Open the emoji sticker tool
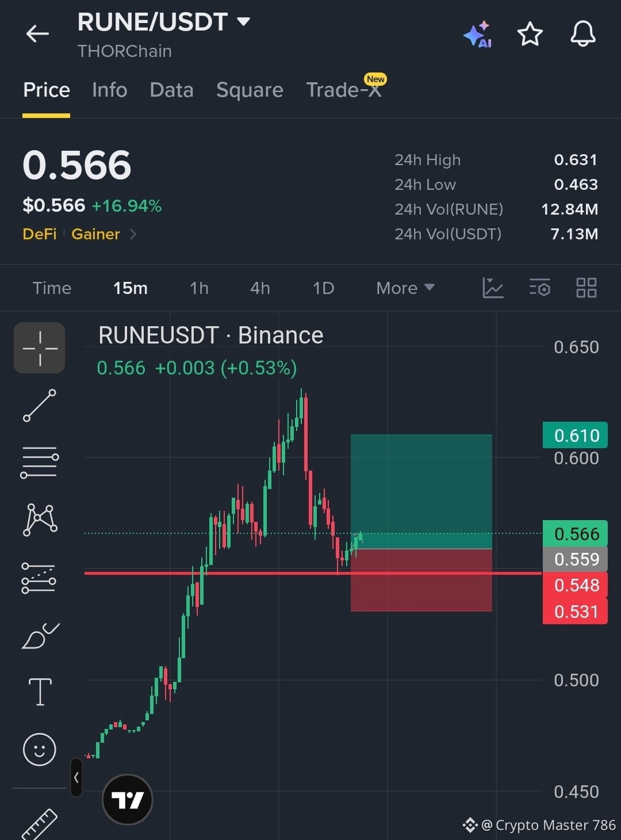This screenshot has height=840, width=621. (40, 749)
